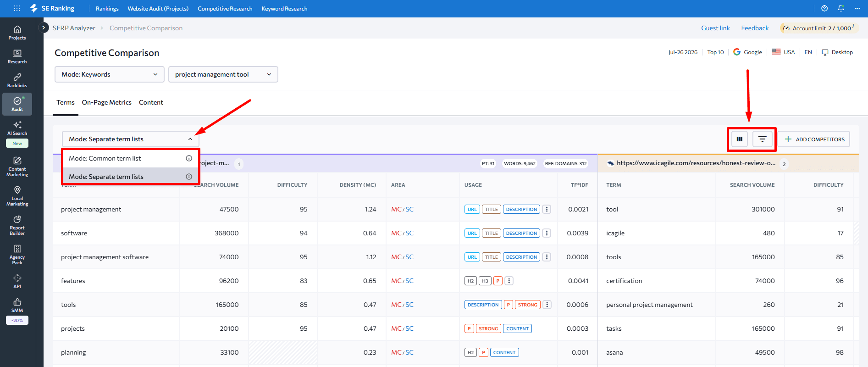868x367 pixels.
Task: Select Mode: Separate term lists option
Action: 130,177
